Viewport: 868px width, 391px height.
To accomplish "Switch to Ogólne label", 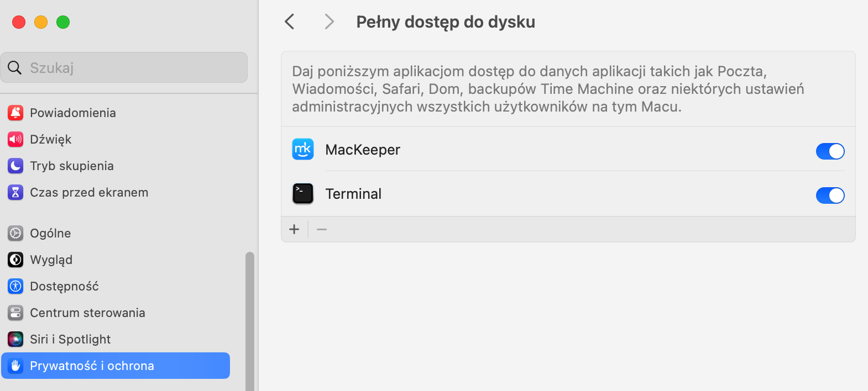I will [50, 234].
